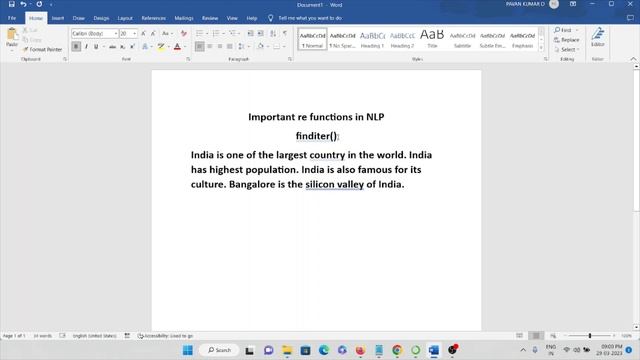Undo the last action

click(x=23, y=4)
